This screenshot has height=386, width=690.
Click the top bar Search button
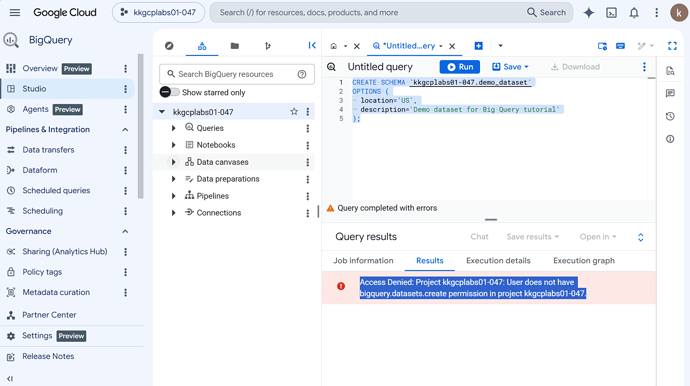coord(547,12)
